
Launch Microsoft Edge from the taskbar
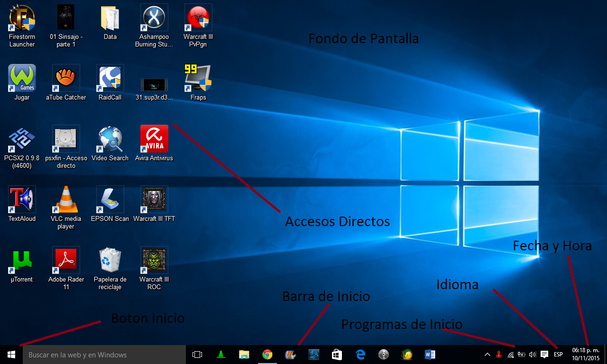tap(360, 355)
